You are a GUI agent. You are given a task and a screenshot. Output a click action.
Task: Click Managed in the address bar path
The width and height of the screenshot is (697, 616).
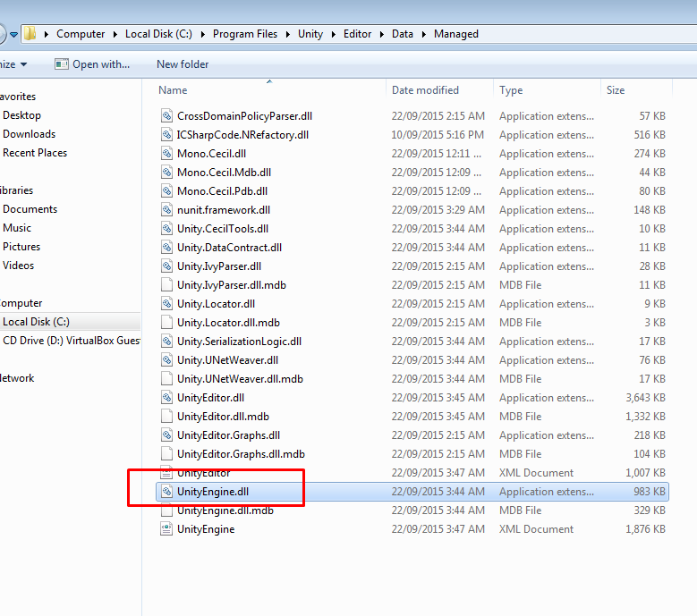456,34
